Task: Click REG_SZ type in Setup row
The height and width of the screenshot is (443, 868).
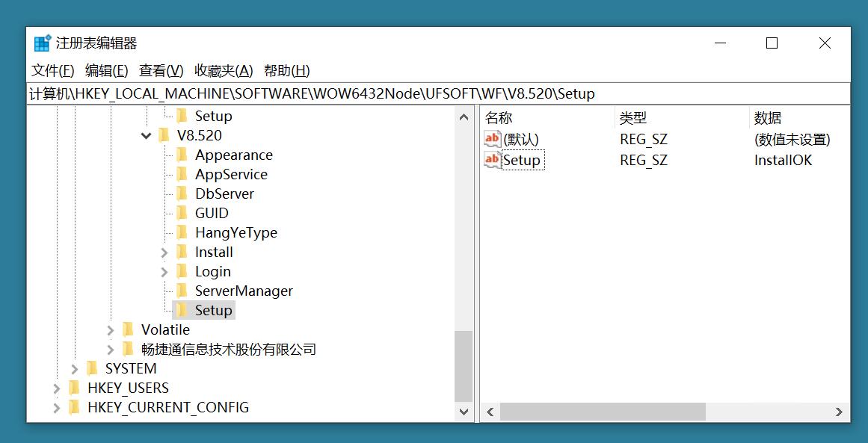Action: 644,161
